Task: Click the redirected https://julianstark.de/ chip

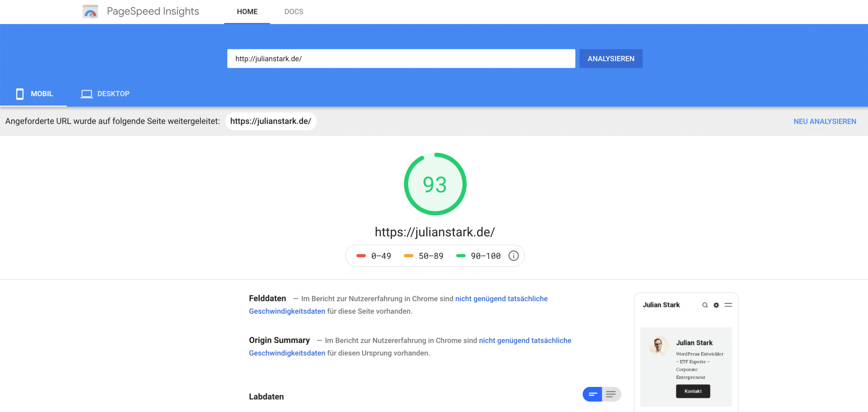Action: pos(271,121)
